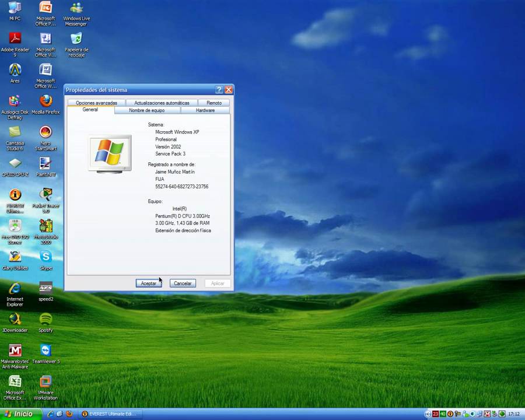The width and height of the screenshot is (525, 420).
Task: Open Camtasia Studio 6 shortcut
Action: pyautogui.click(x=15, y=138)
